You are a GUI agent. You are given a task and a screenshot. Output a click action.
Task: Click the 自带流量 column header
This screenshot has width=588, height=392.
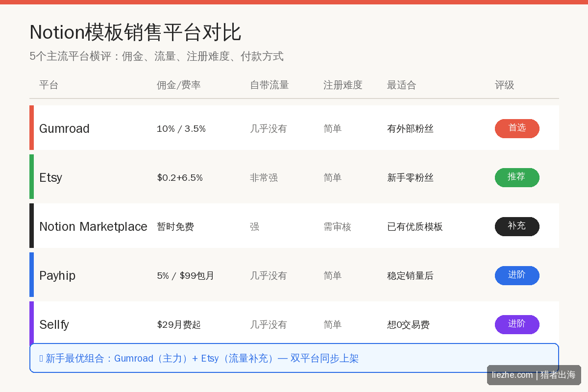point(269,85)
